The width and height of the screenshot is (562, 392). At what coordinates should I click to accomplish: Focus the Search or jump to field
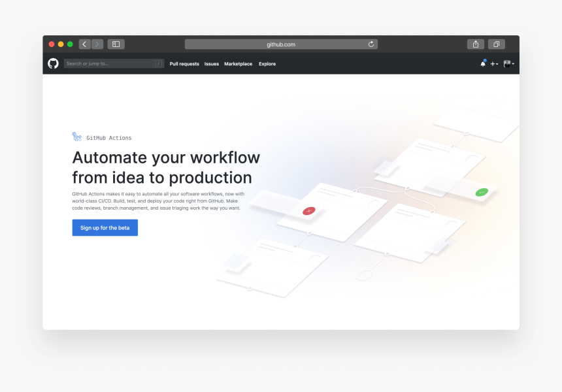tap(114, 63)
